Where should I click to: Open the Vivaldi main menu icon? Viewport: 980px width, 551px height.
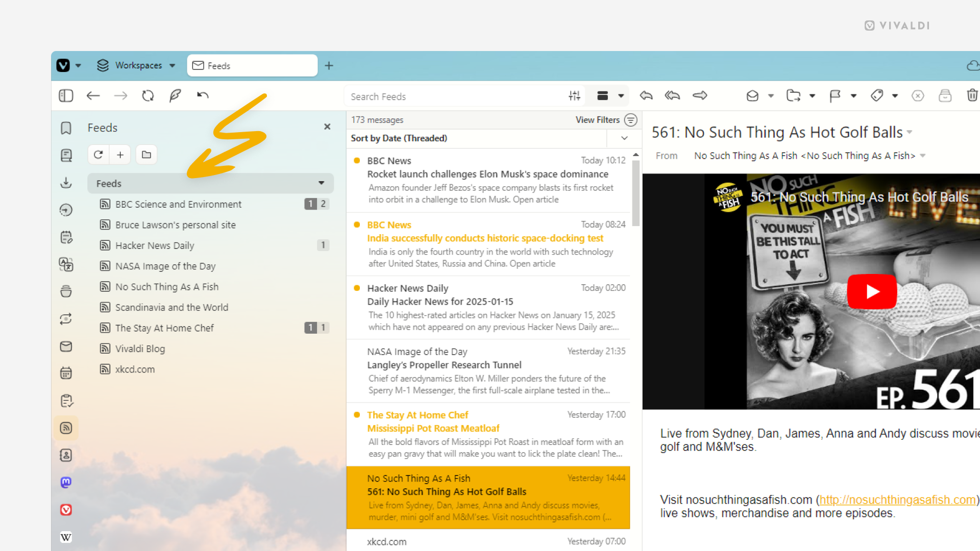point(63,65)
